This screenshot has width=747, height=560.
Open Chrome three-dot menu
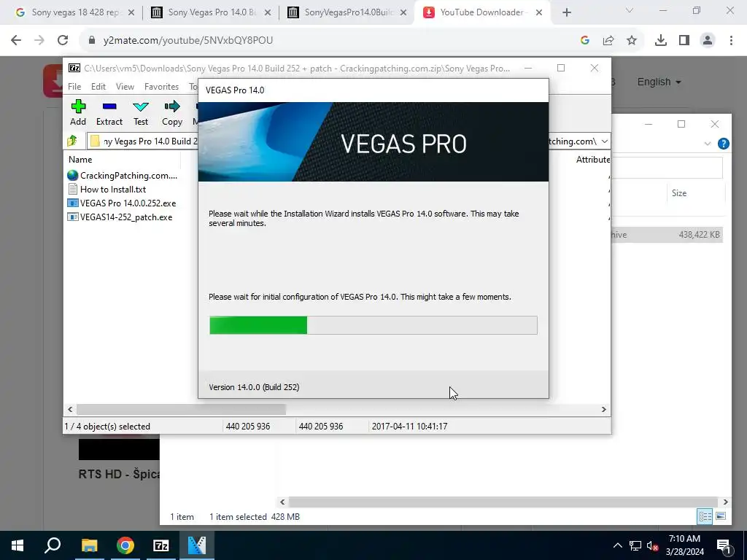pyautogui.click(x=731, y=41)
